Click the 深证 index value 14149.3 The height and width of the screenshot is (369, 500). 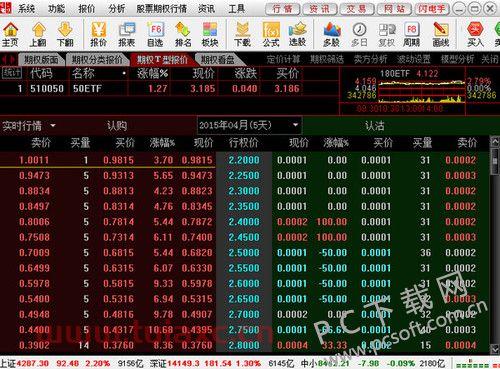click(x=183, y=363)
